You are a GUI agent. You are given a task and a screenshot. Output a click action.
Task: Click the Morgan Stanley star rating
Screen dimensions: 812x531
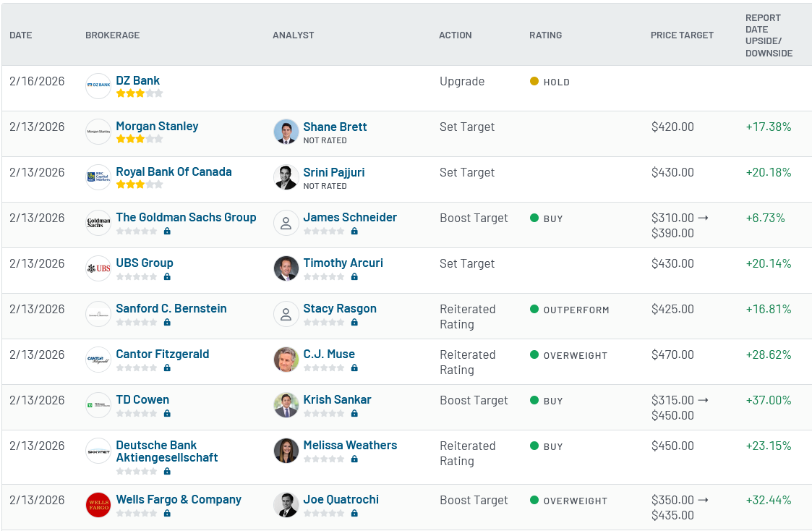point(140,139)
